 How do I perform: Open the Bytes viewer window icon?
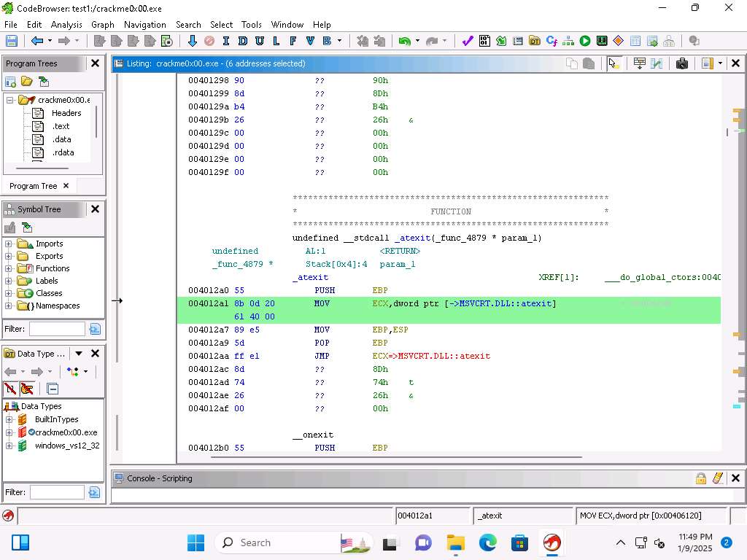(x=484, y=42)
